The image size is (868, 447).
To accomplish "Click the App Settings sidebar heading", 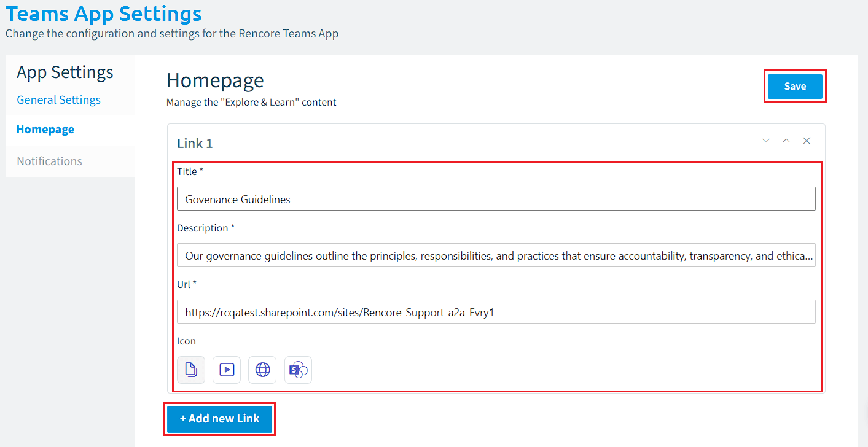I will (65, 72).
